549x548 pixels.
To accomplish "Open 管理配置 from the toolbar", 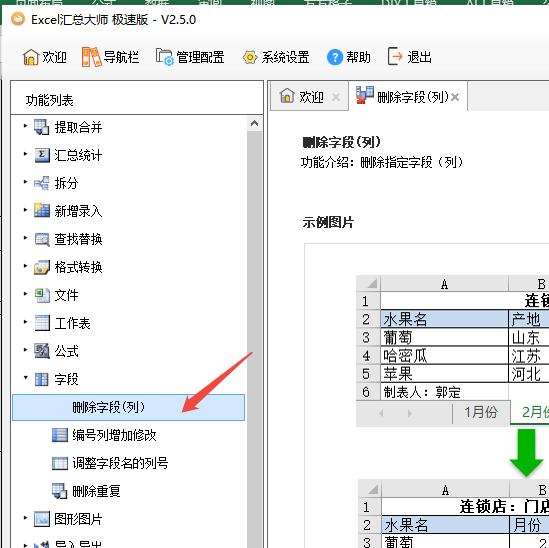I will point(165,57).
